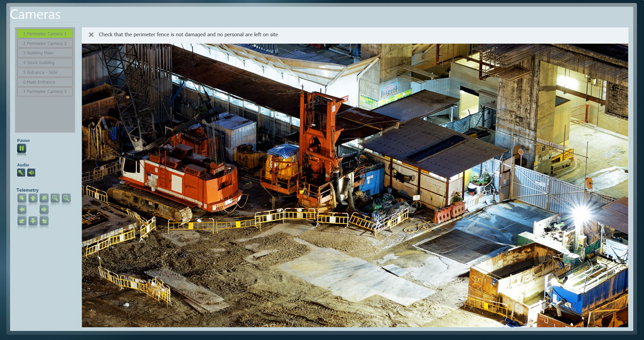Dismiss the perimeter fence check message
644x340 pixels.
tap(91, 35)
